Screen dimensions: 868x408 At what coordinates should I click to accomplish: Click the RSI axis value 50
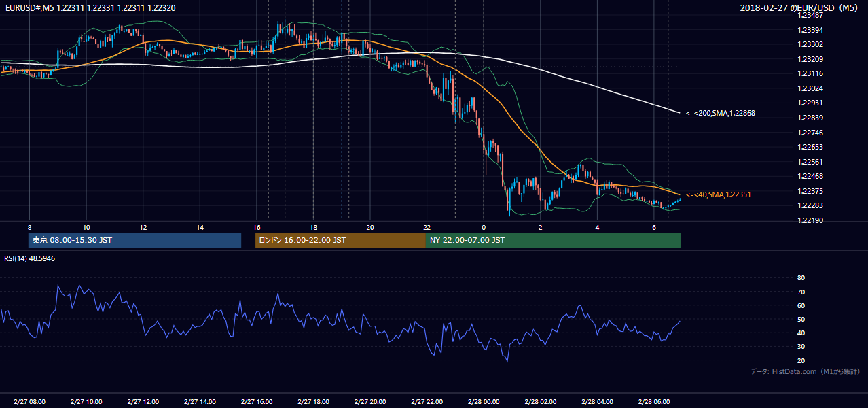pyautogui.click(x=801, y=319)
